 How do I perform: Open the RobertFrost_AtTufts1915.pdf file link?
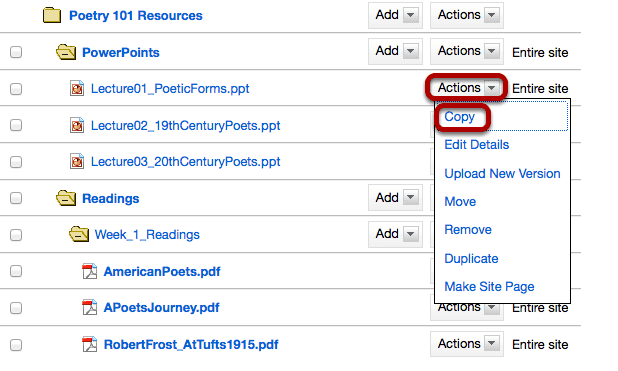coord(191,345)
